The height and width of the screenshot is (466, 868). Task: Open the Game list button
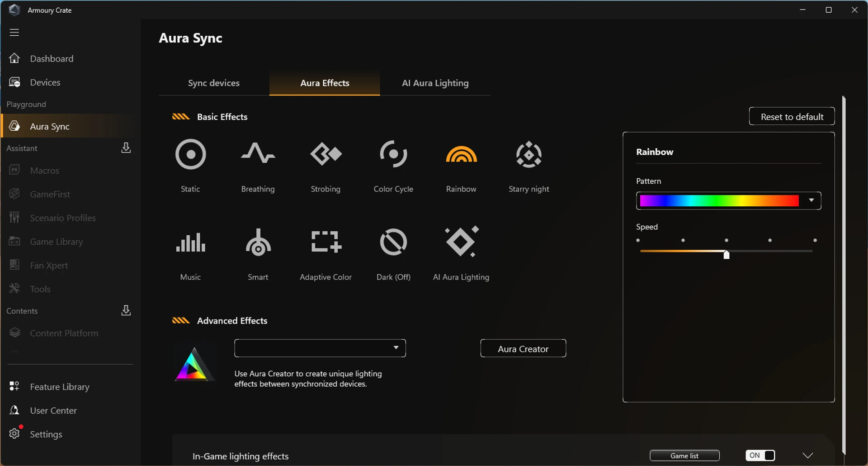[684, 456]
